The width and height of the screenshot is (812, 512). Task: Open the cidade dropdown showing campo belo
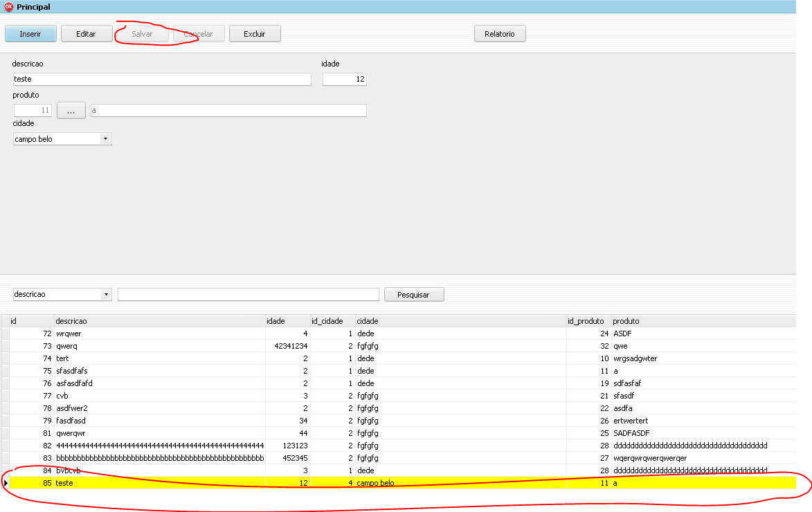click(x=62, y=138)
